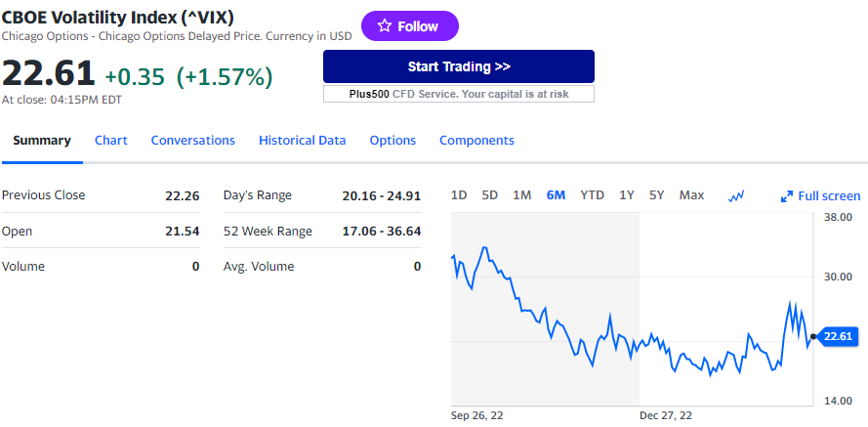This screenshot has height=427, width=868.
Task: Switch chart to YTD range
Action: tap(592, 195)
